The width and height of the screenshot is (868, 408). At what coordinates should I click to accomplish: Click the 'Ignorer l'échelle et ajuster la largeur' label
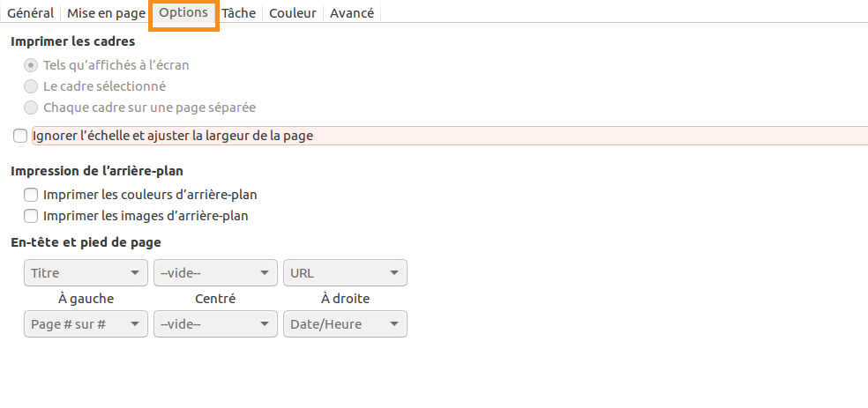173,136
